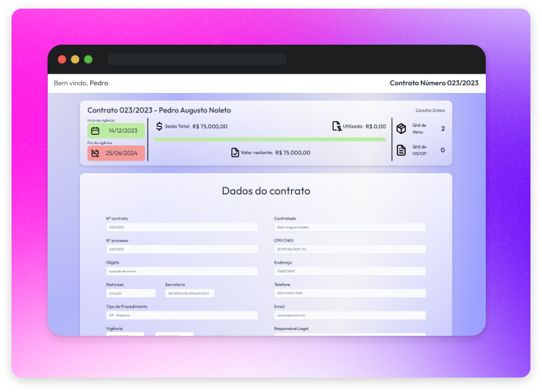The width and height of the screenshot is (542, 392).
Task: Open the Secretaria de Infraestrutura field
Action: (x=190, y=293)
